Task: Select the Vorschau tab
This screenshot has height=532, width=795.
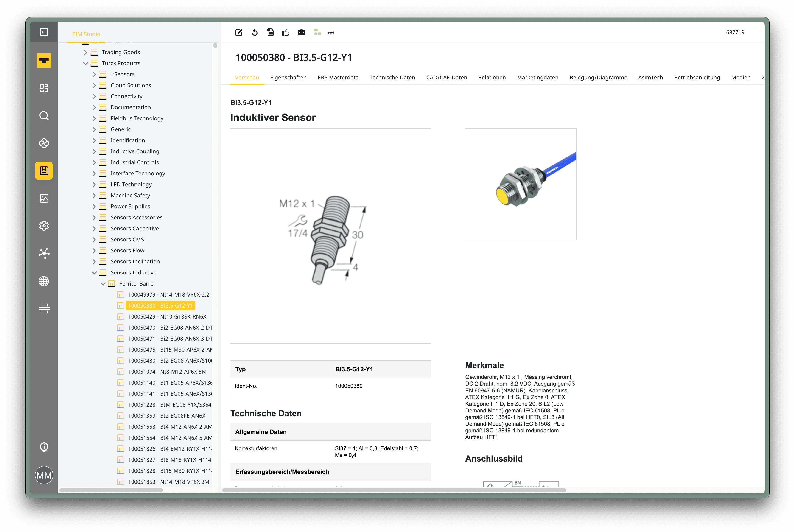Action: pos(247,77)
